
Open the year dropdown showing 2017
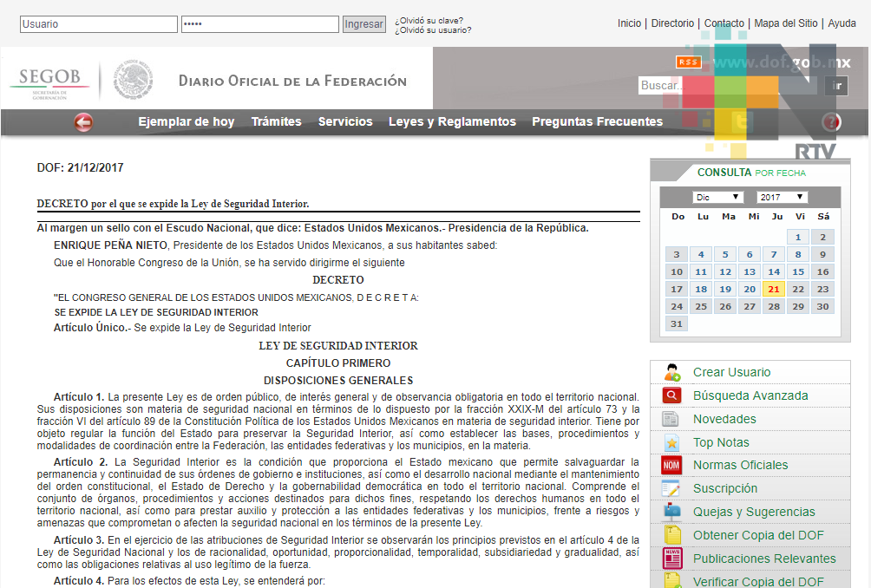tap(782, 197)
